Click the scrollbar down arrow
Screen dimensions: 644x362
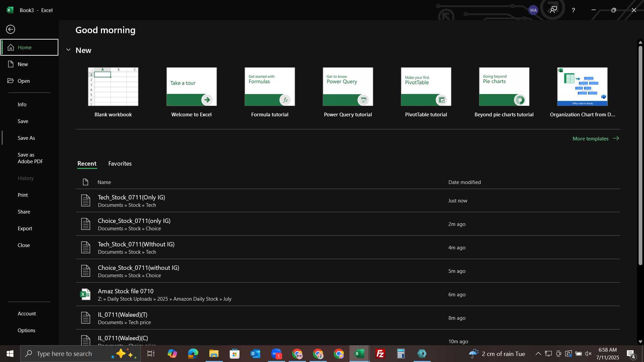[640, 342]
